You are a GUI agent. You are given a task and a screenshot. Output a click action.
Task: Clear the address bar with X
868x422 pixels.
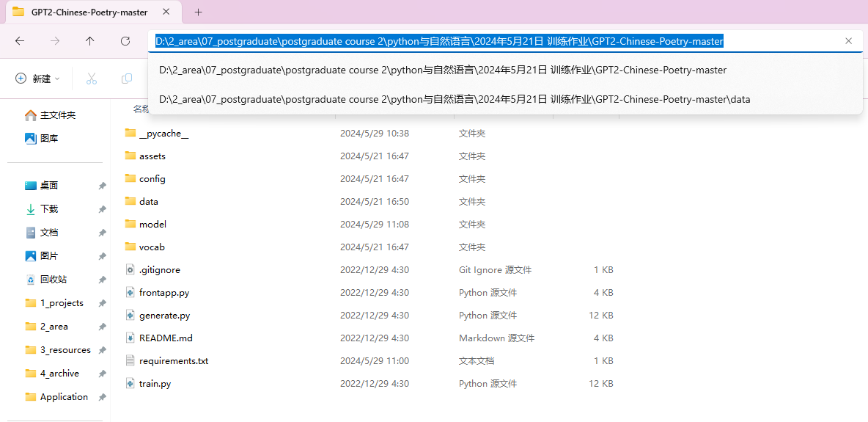point(848,41)
